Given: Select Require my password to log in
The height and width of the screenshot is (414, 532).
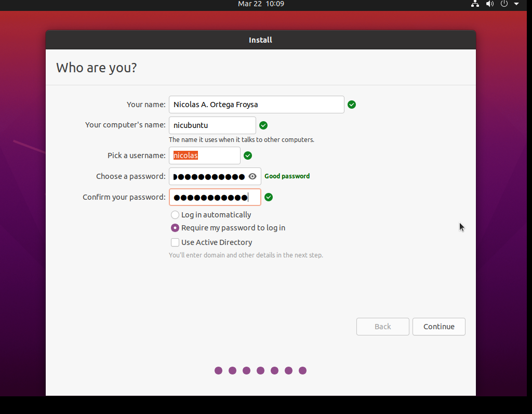Looking at the screenshot, I should (175, 228).
